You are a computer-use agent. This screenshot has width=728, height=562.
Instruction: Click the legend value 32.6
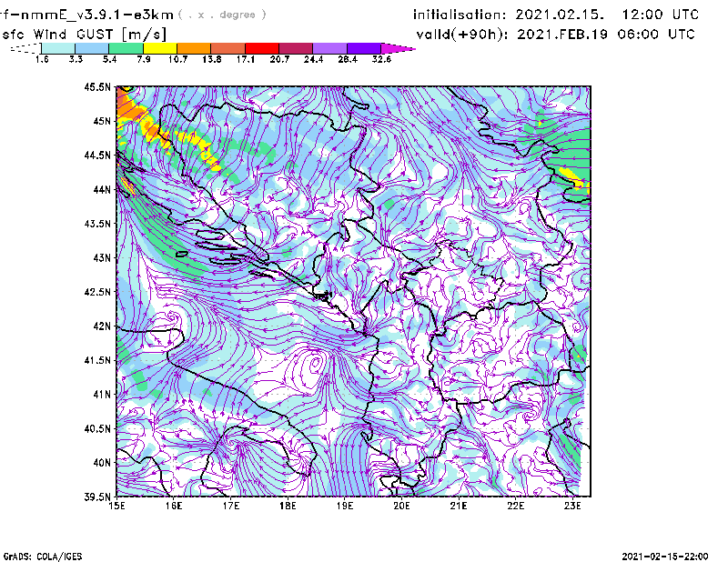pyautogui.click(x=381, y=59)
